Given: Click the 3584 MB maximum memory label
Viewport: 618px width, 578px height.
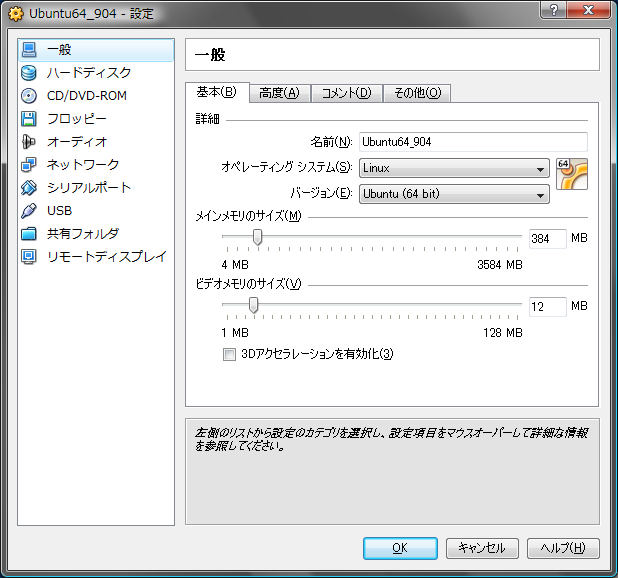Looking at the screenshot, I should 499,265.
